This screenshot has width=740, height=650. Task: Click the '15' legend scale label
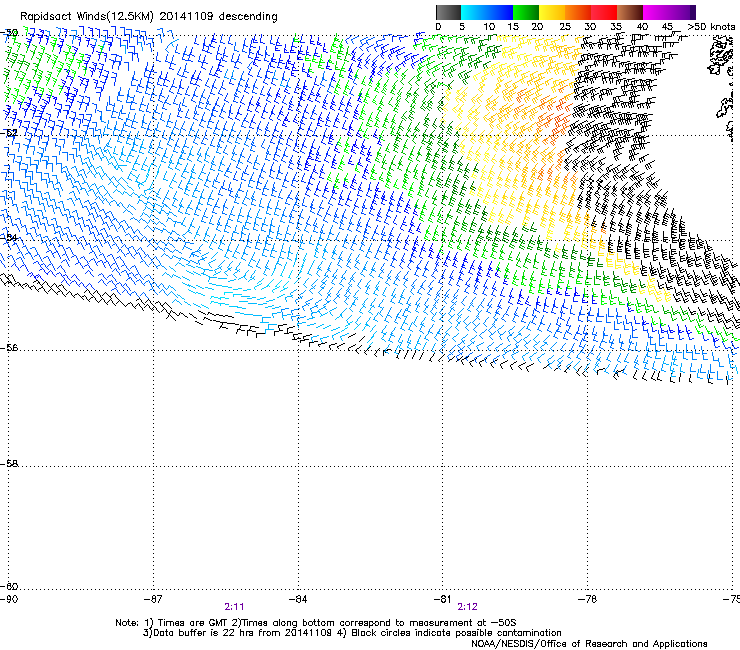(x=513, y=27)
